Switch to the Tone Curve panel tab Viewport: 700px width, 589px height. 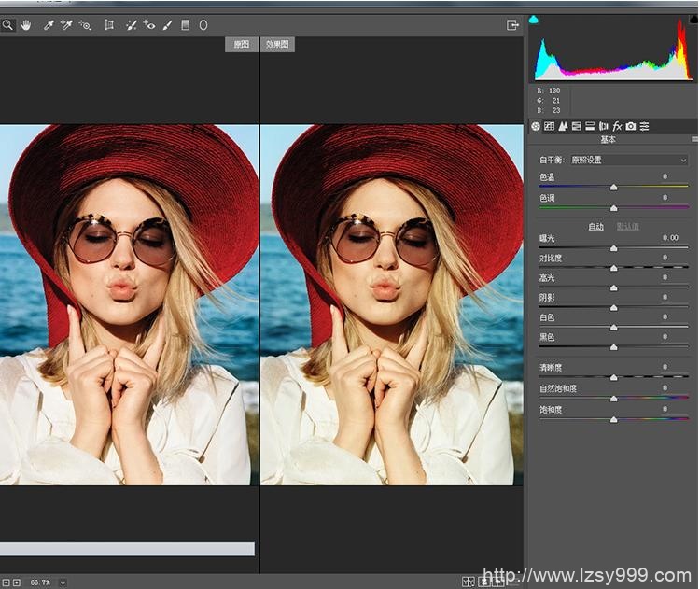point(549,126)
